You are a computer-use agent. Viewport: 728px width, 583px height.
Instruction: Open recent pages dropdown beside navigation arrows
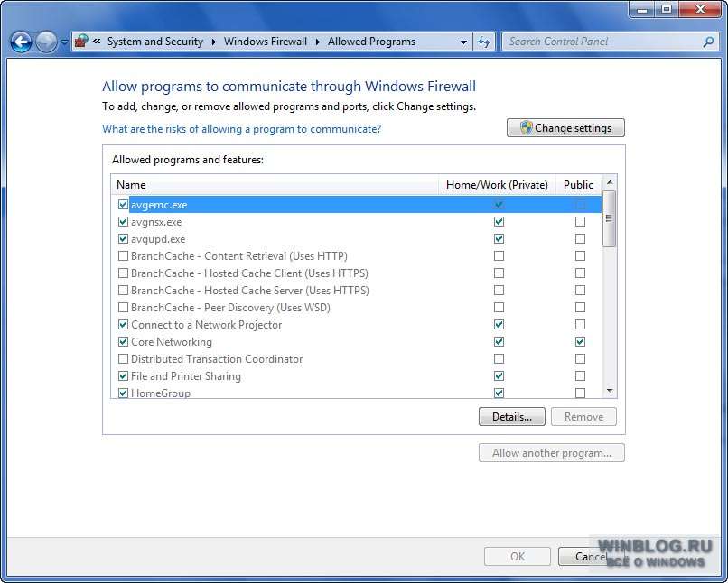64,42
